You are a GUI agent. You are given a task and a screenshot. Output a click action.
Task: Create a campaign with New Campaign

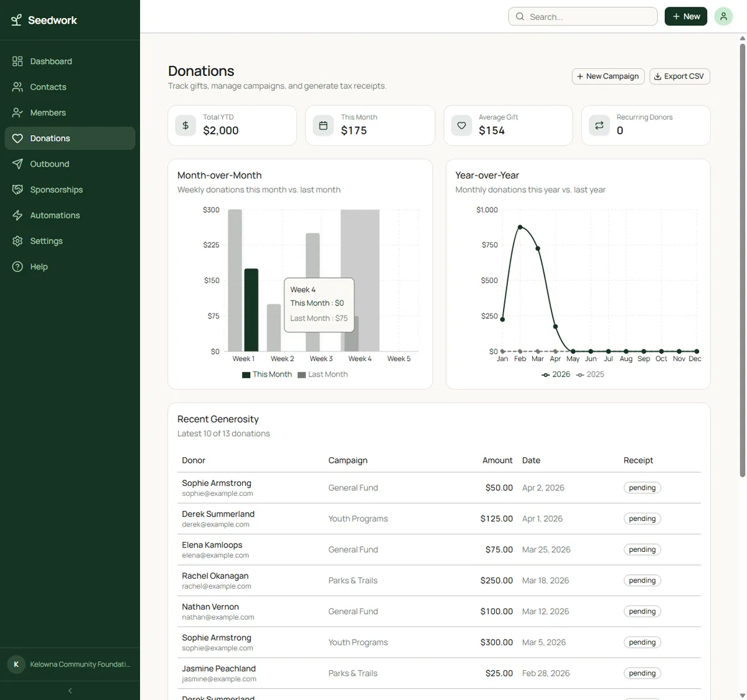click(x=608, y=76)
